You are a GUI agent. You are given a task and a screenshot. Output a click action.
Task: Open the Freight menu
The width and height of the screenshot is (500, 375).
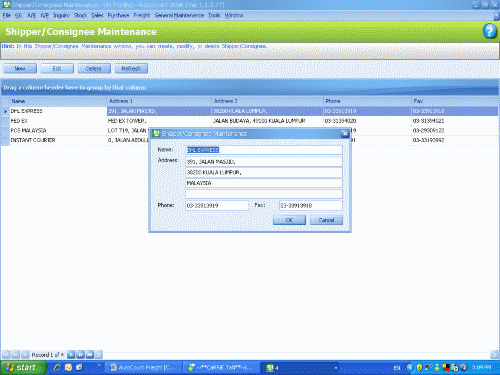pos(142,15)
